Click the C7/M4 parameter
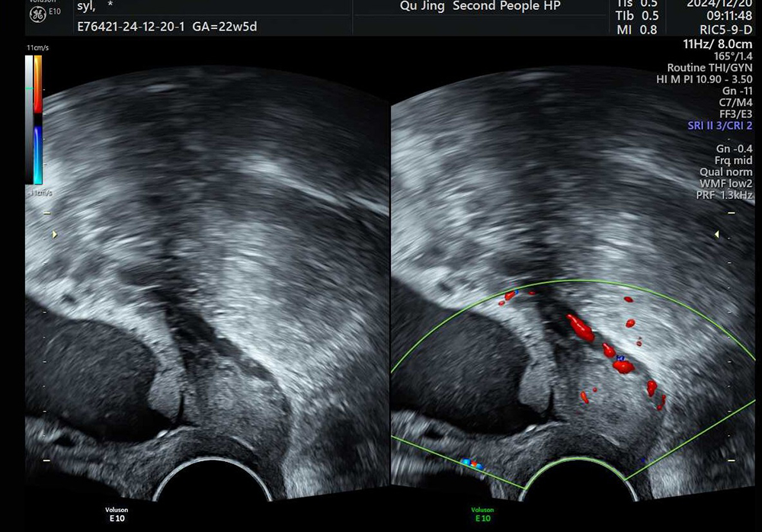This screenshot has width=762, height=532. pos(735,103)
